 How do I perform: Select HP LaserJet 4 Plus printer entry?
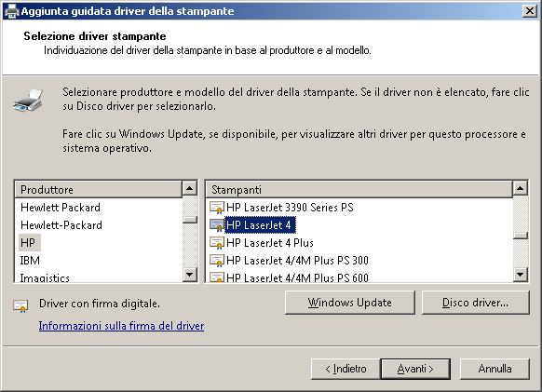click(270, 243)
